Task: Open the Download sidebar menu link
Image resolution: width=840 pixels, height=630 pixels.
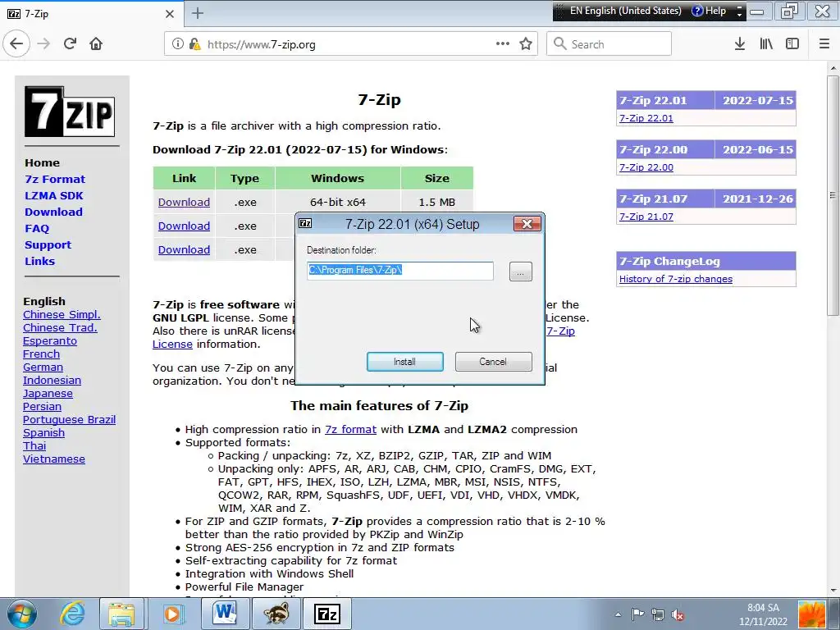Action: point(53,212)
